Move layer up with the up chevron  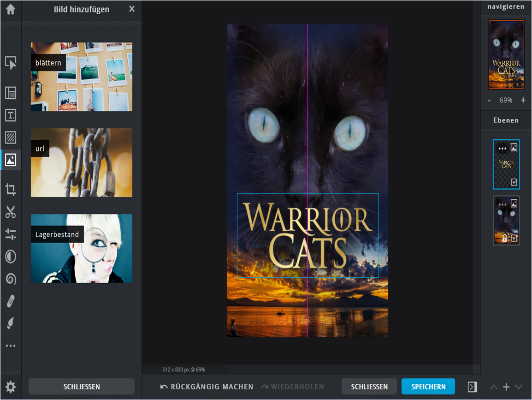(494, 387)
